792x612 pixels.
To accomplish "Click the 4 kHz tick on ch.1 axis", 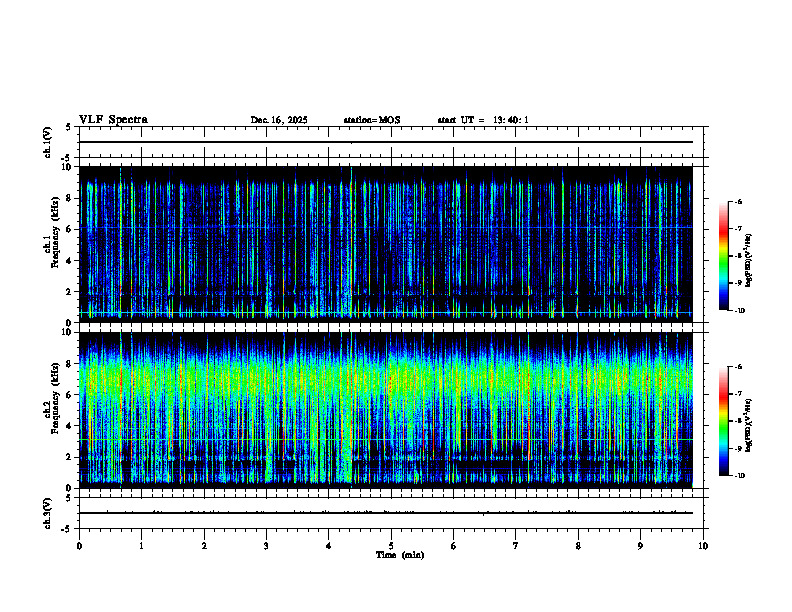I will 70,261.
